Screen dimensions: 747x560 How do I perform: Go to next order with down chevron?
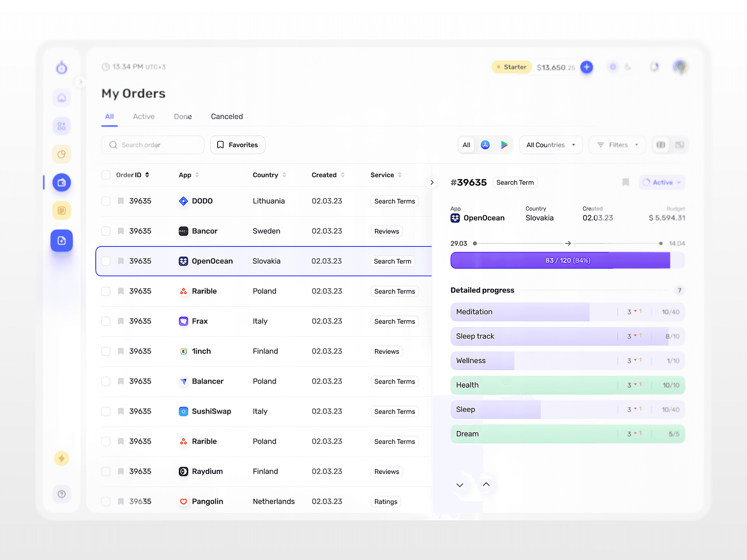460,485
